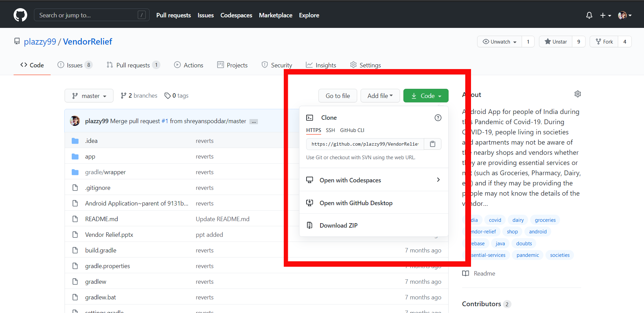Switch to the Settings tab
Image resolution: width=644 pixels, height=313 pixels.
(x=365, y=65)
